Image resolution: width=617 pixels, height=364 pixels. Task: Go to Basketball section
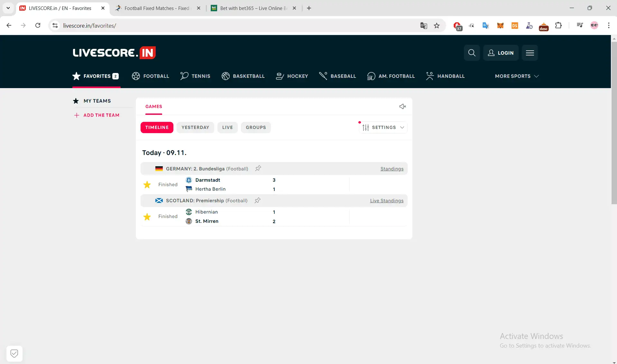click(x=243, y=76)
